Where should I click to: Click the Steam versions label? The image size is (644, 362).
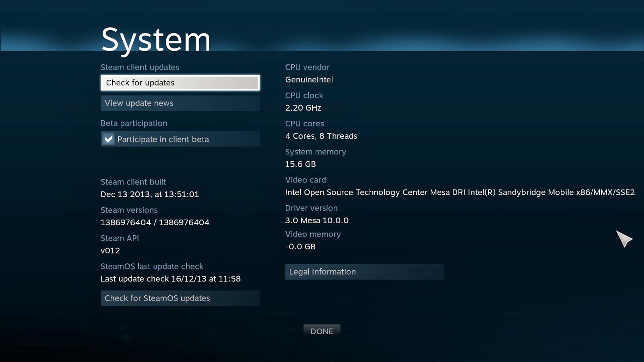click(x=129, y=210)
